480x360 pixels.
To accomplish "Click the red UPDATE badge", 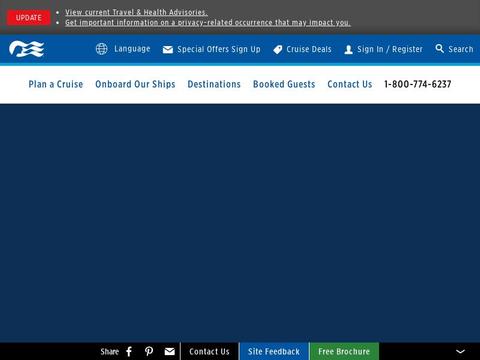I will (29, 18).
